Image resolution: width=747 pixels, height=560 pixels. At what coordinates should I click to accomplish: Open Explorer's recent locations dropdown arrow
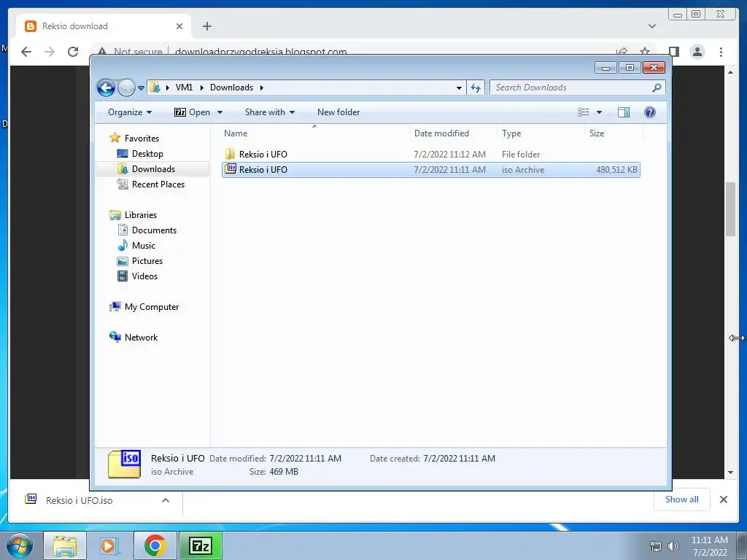click(141, 88)
